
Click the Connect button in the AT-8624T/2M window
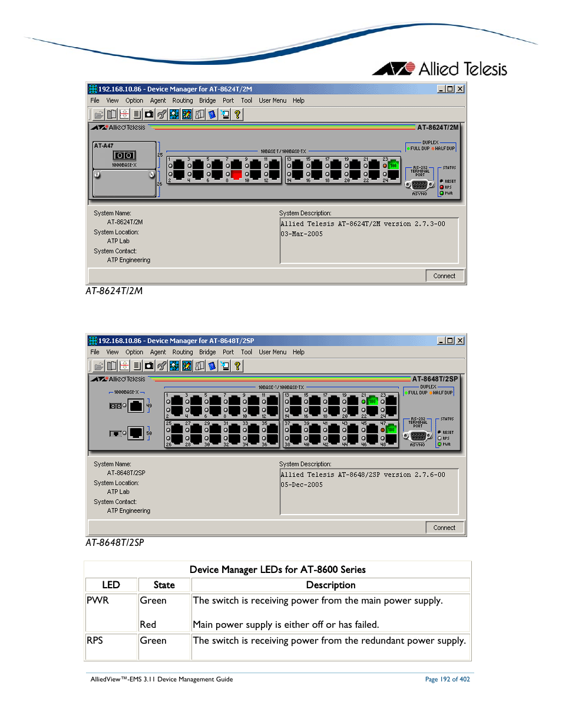pyautogui.click(x=444, y=276)
